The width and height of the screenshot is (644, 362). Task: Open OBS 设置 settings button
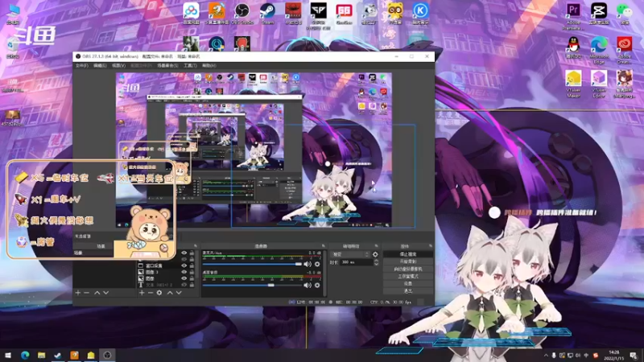tap(408, 284)
